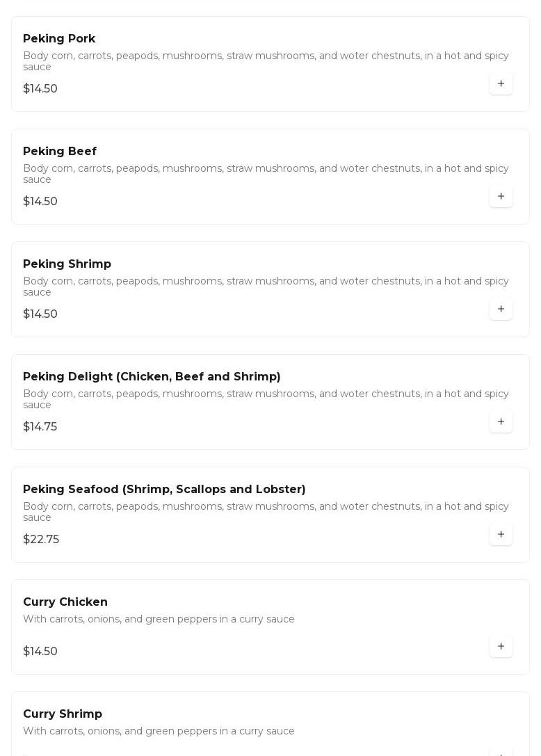This screenshot has width=541, height=756.
Task: Add Peking Delight to cart
Action: click(501, 421)
